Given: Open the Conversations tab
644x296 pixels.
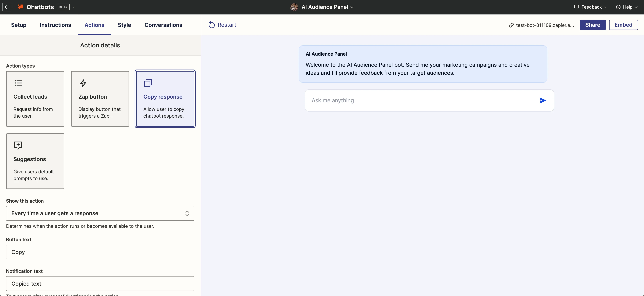Looking at the screenshot, I should coord(163,25).
